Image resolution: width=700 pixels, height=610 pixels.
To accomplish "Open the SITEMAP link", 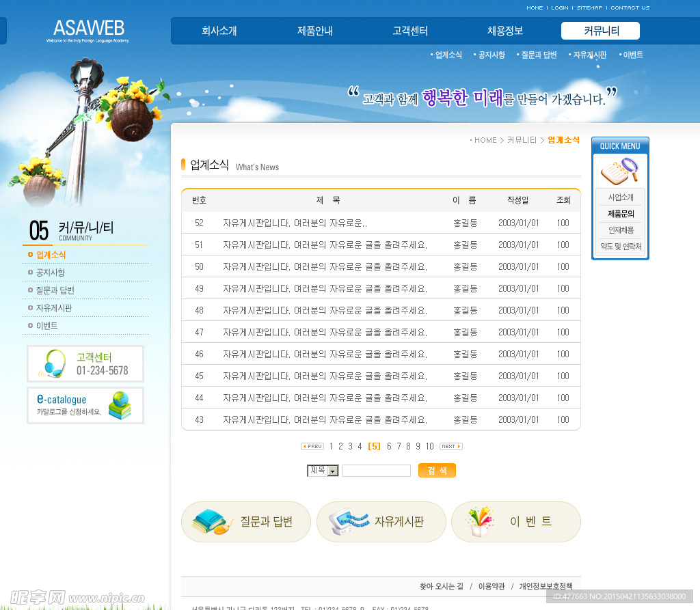I will 589,8.
